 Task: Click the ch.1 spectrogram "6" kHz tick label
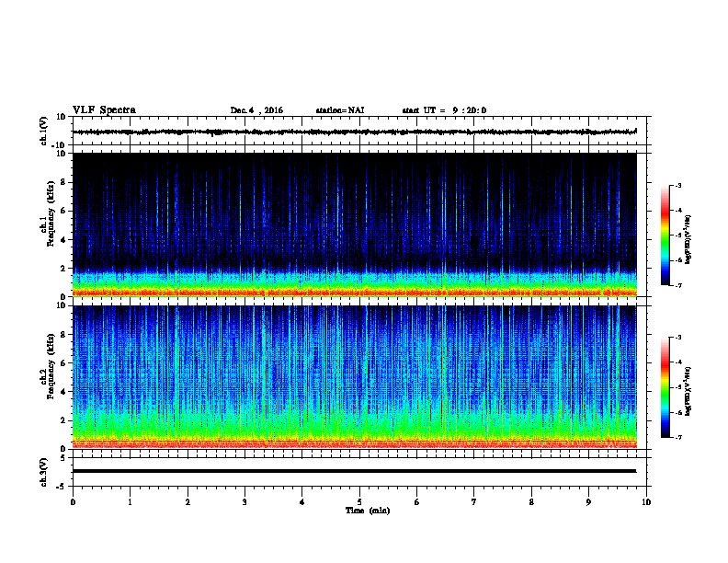pyautogui.click(x=63, y=211)
